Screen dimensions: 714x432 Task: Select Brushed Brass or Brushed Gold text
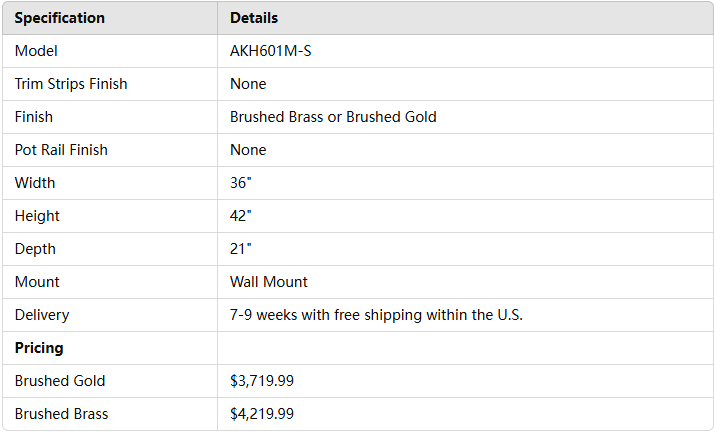click(x=333, y=117)
